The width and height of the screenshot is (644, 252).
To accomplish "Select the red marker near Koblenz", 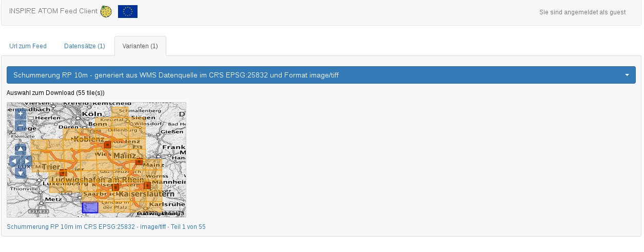I will click(108, 145).
